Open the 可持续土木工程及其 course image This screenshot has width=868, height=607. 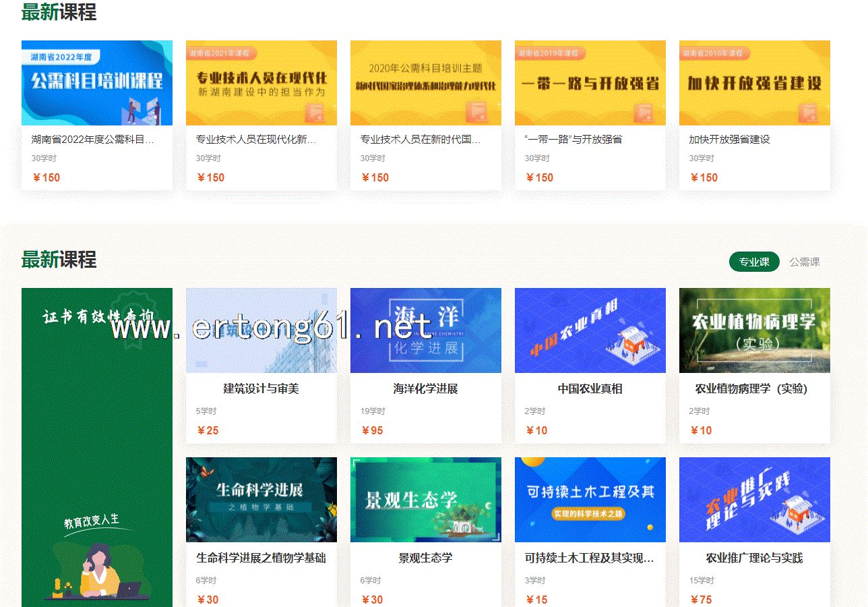tap(590, 500)
